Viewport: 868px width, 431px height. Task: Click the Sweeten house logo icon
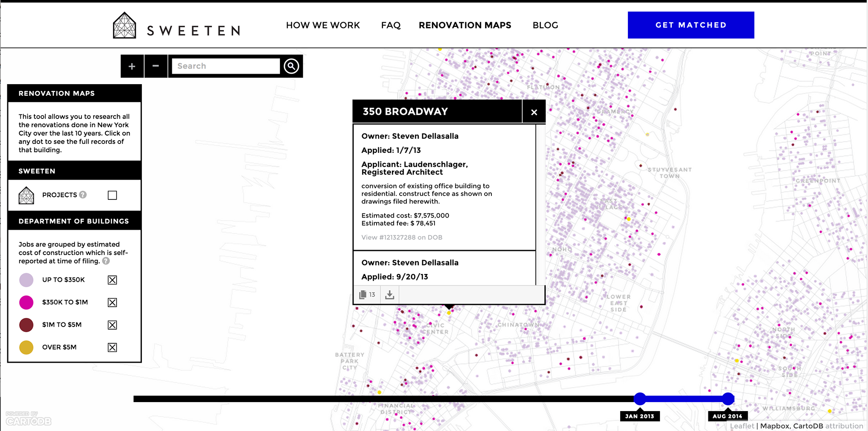124,25
